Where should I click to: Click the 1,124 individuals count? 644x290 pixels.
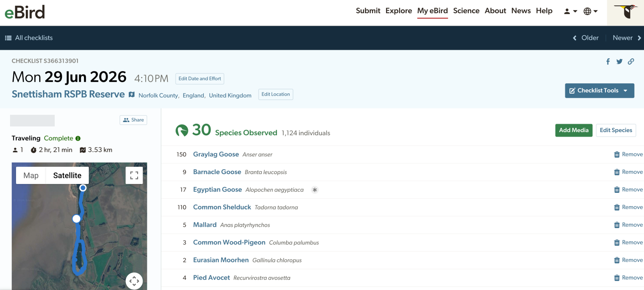pyautogui.click(x=306, y=133)
